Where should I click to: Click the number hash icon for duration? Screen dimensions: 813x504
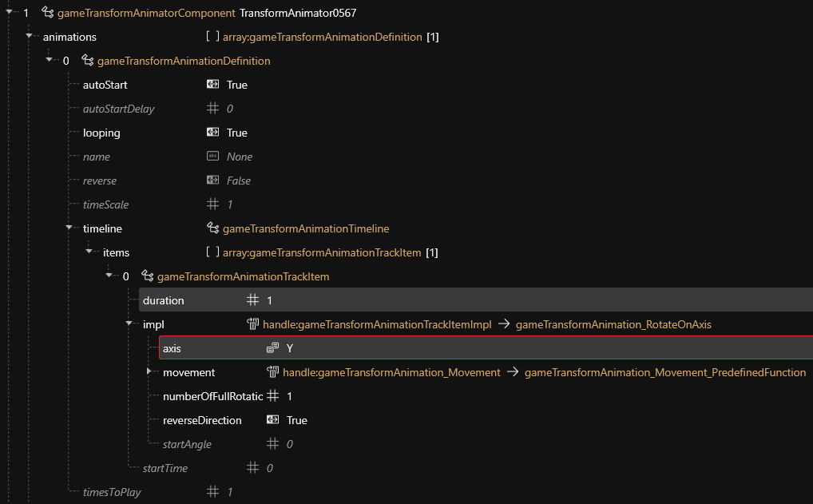coord(252,300)
